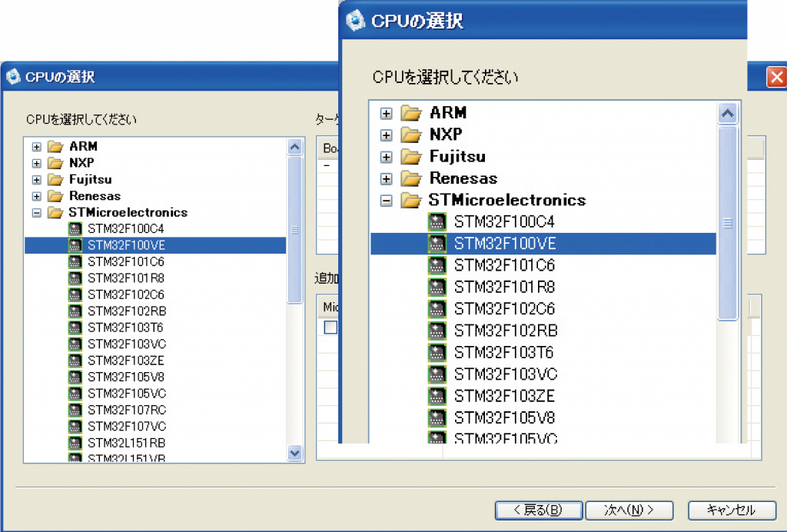Click the STM32F101R8 chip icon in the enlarged view
The height and width of the screenshot is (532, 787).
pos(437,287)
